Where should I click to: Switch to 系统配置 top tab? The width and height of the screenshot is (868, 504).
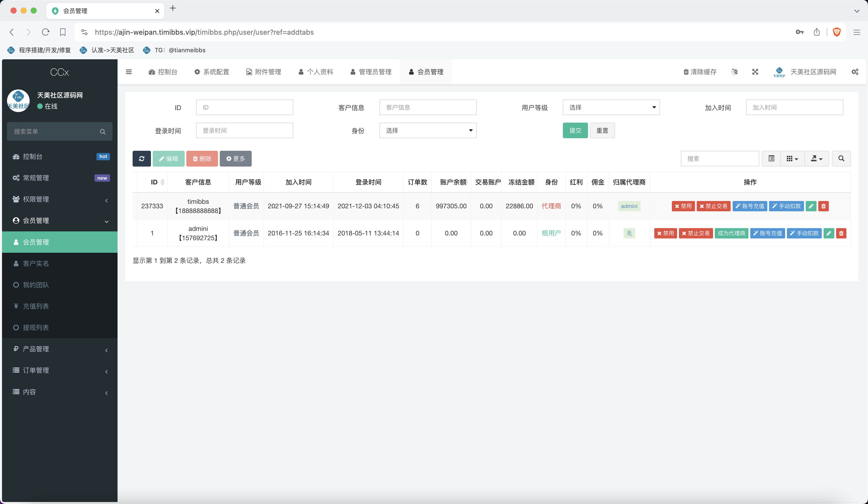click(211, 72)
